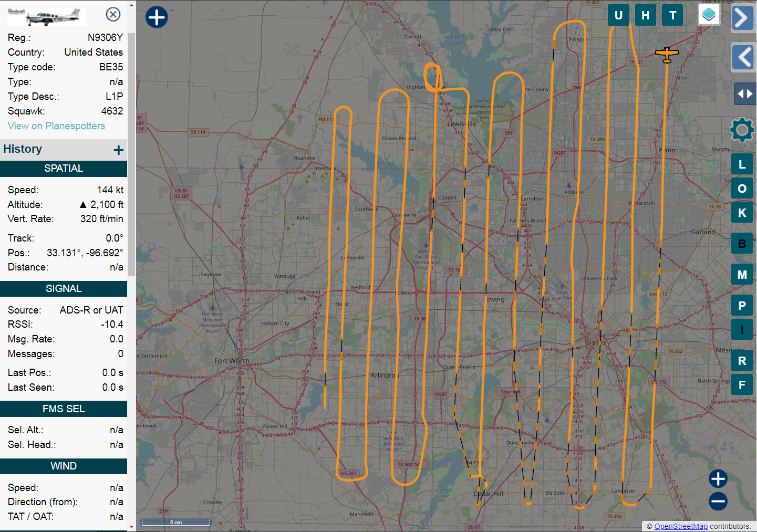This screenshot has width=757, height=532.
Task: Expand the History section
Action: tap(119, 150)
